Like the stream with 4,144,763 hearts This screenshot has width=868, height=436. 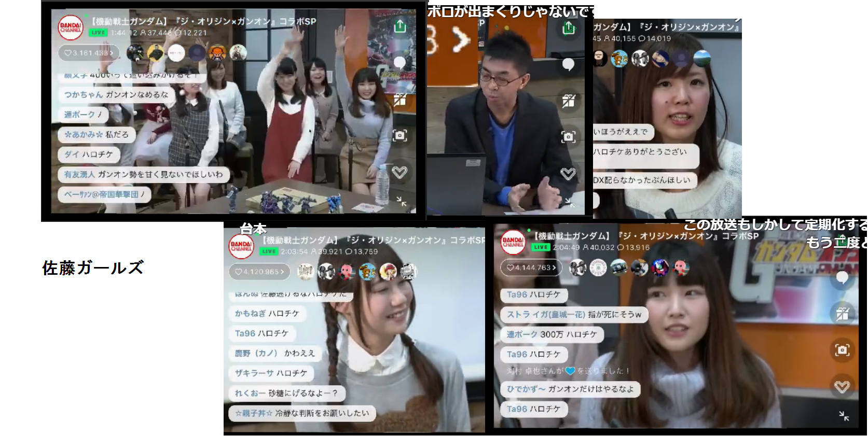pos(842,386)
